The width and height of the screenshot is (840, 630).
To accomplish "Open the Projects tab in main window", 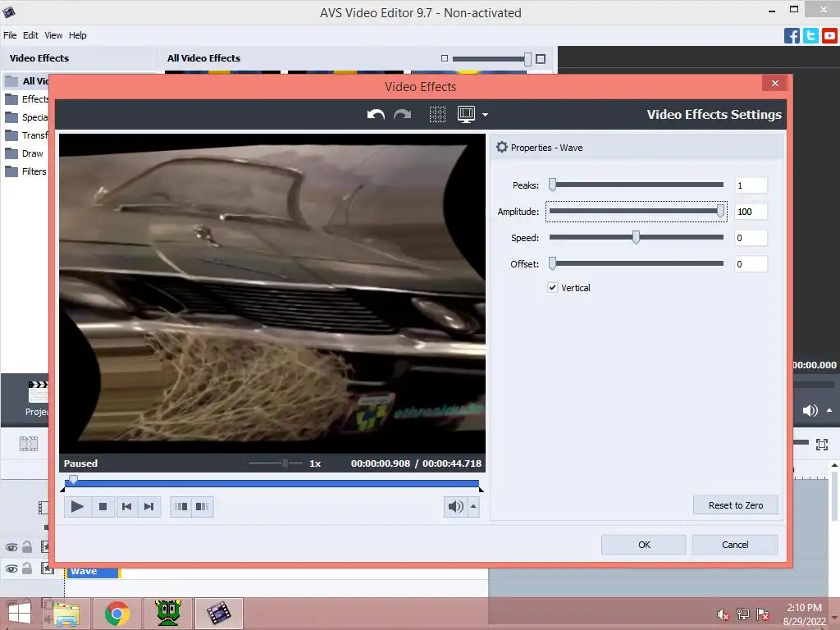I will [36, 398].
